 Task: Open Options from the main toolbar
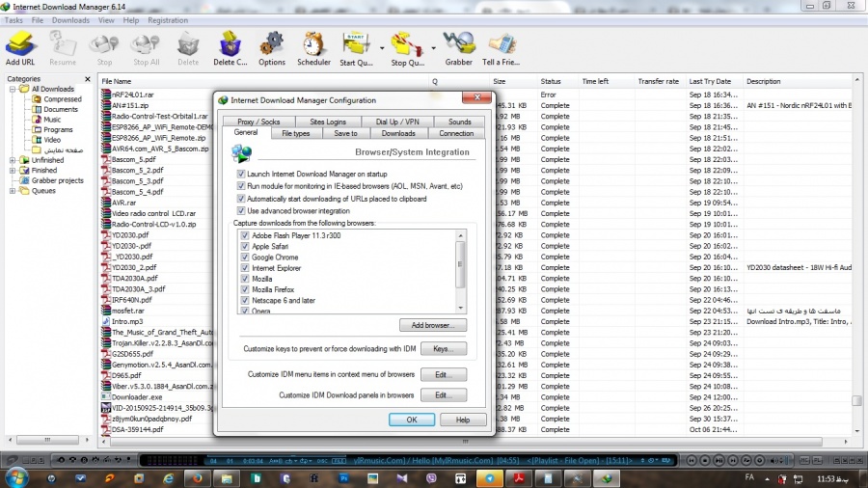(x=272, y=48)
